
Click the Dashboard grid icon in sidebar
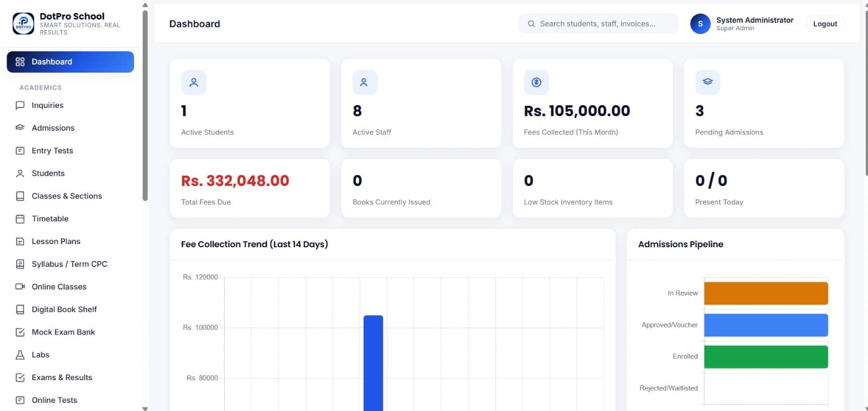click(x=20, y=62)
